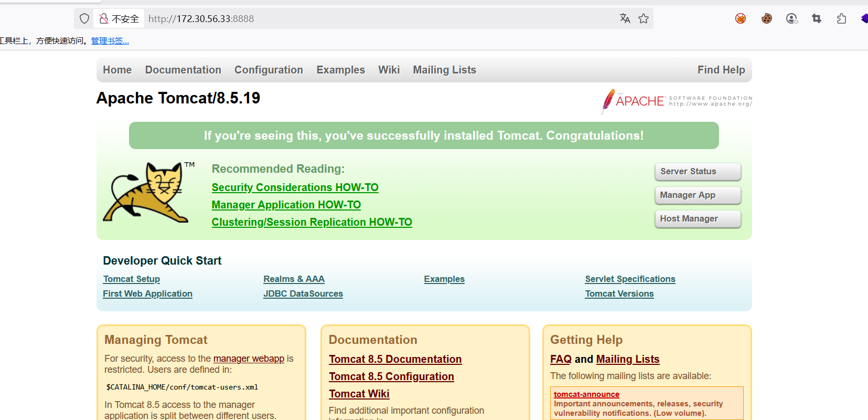Click the account profile extension icon
Image resolution: width=868 pixels, height=420 pixels.
[792, 19]
